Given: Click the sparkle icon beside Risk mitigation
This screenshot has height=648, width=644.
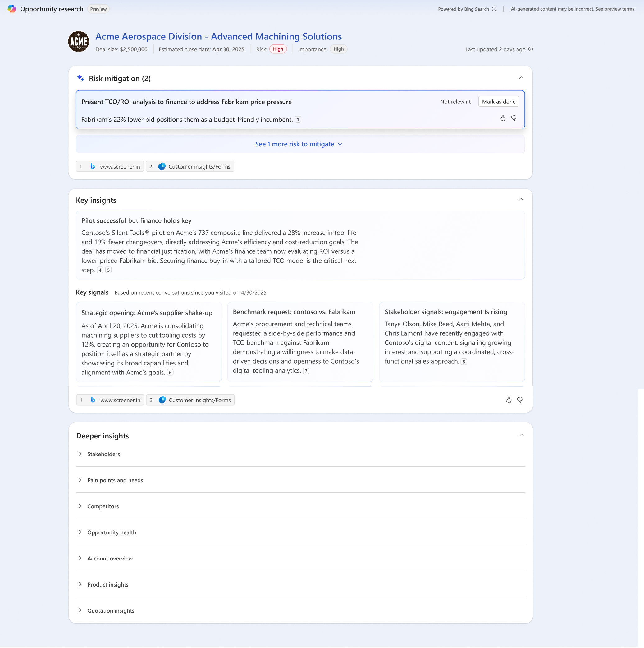Looking at the screenshot, I should point(80,78).
